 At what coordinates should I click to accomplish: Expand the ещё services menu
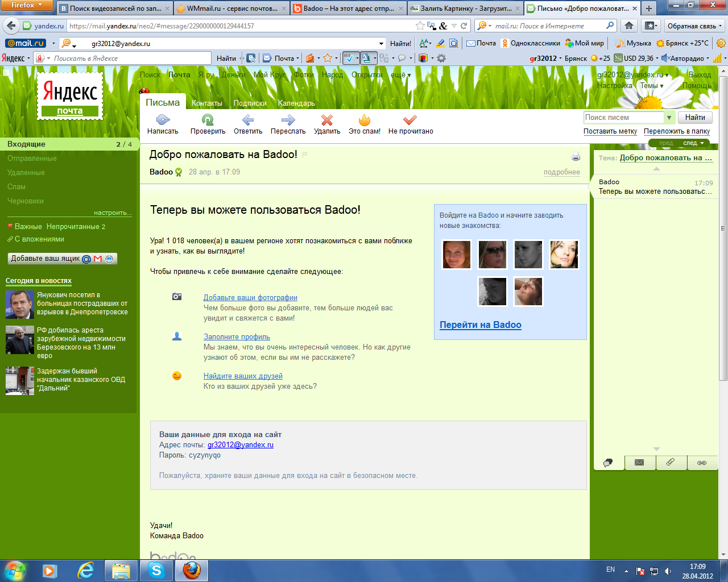(x=400, y=75)
